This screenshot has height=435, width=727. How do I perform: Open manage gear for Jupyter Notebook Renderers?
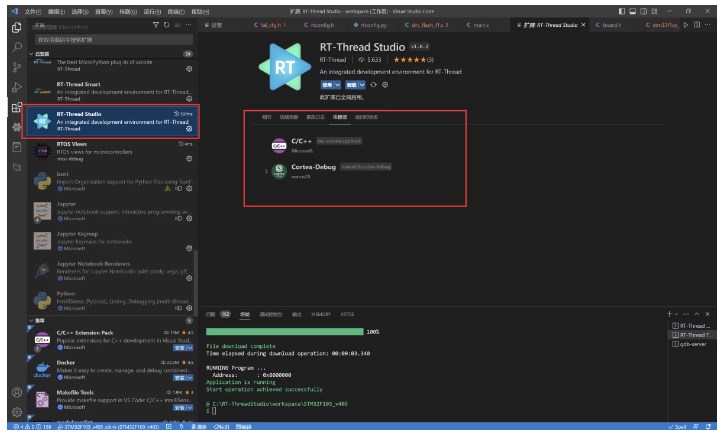tap(189, 278)
